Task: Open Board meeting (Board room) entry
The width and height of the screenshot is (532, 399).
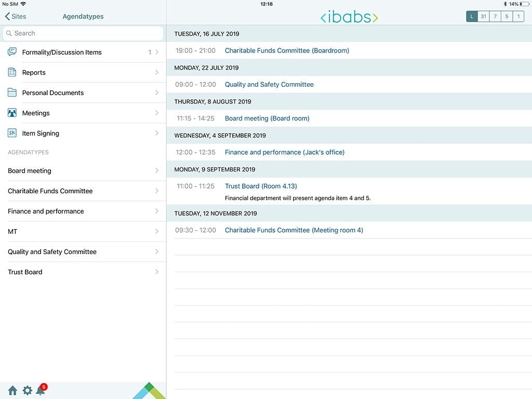Action: coord(267,118)
